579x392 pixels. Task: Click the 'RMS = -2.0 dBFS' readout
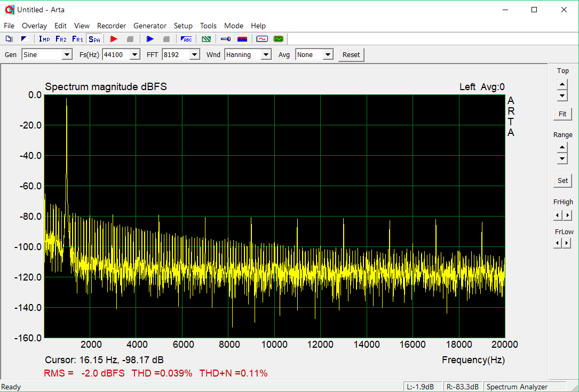tap(84, 373)
